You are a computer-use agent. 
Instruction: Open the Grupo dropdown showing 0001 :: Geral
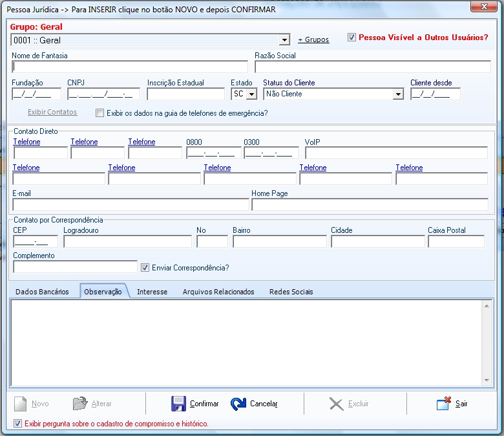click(284, 40)
